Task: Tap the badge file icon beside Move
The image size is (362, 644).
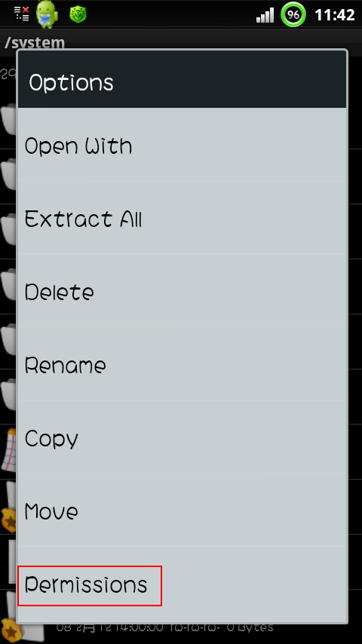Action: tap(9, 518)
